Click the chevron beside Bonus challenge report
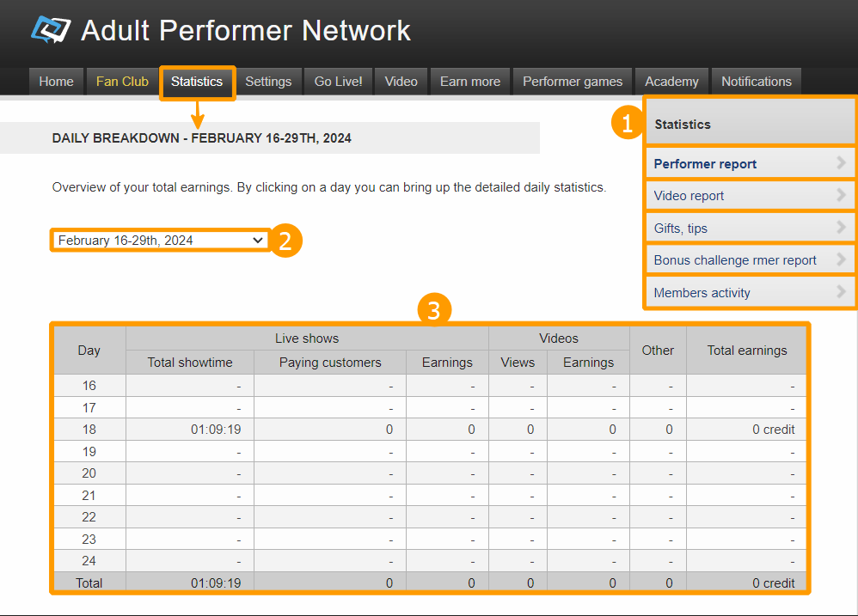The width and height of the screenshot is (858, 616). [841, 259]
